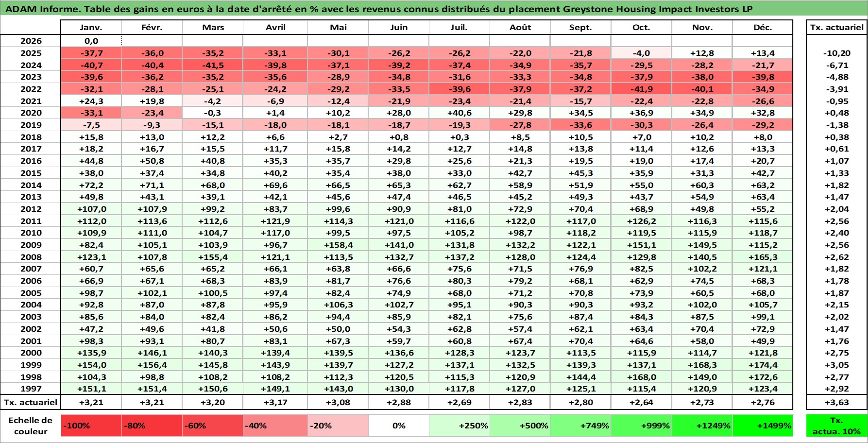
Task: Pick the -20% pale red swatch
Action: coord(338,426)
